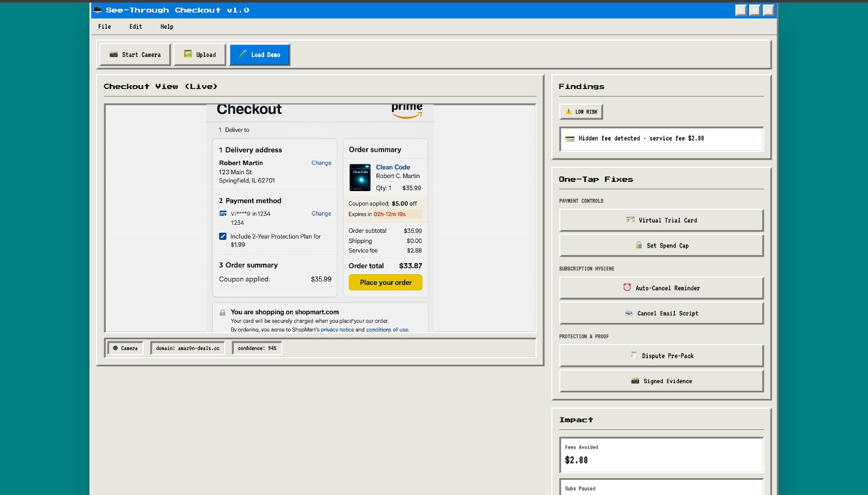Click the Fees Avoided $2.88 card
This screenshot has height=495, width=868.
661,455
